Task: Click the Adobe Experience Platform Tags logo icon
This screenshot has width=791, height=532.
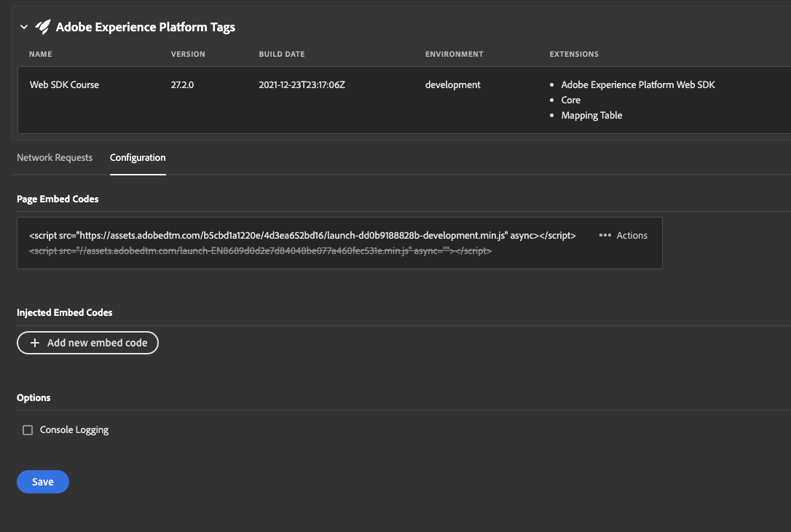Action: (44, 26)
